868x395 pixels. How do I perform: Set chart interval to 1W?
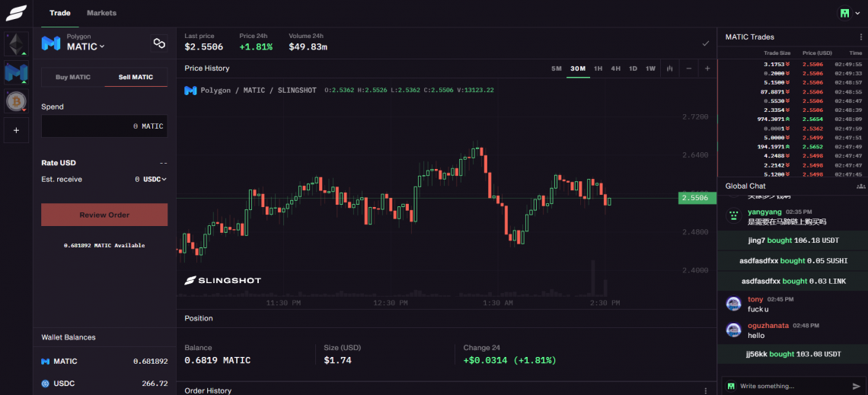click(x=650, y=68)
